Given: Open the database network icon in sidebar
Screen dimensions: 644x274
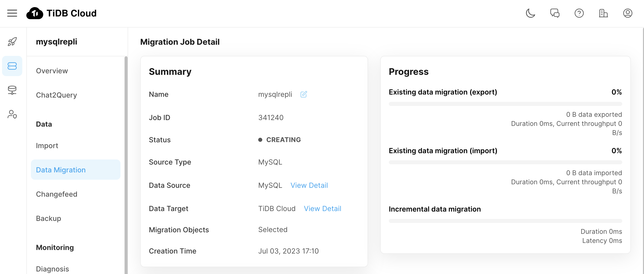Looking at the screenshot, I should pos(12,90).
